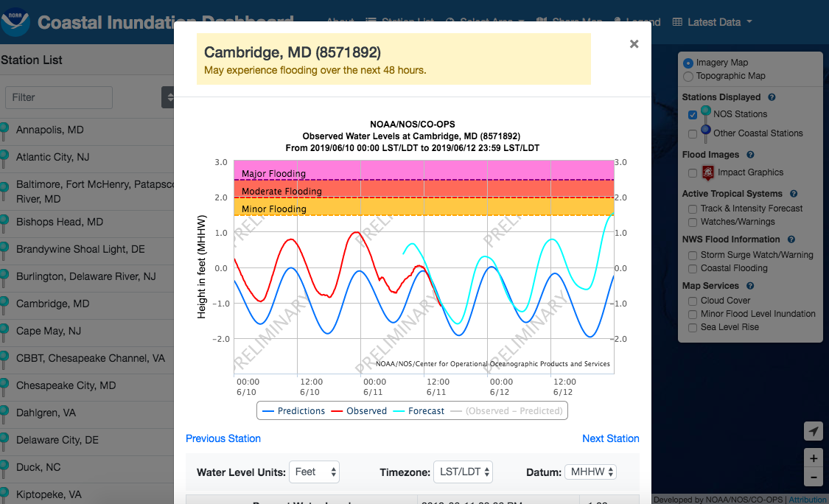Image resolution: width=829 pixels, height=504 pixels.
Task: Go to the Previous Station link
Action: [223, 438]
